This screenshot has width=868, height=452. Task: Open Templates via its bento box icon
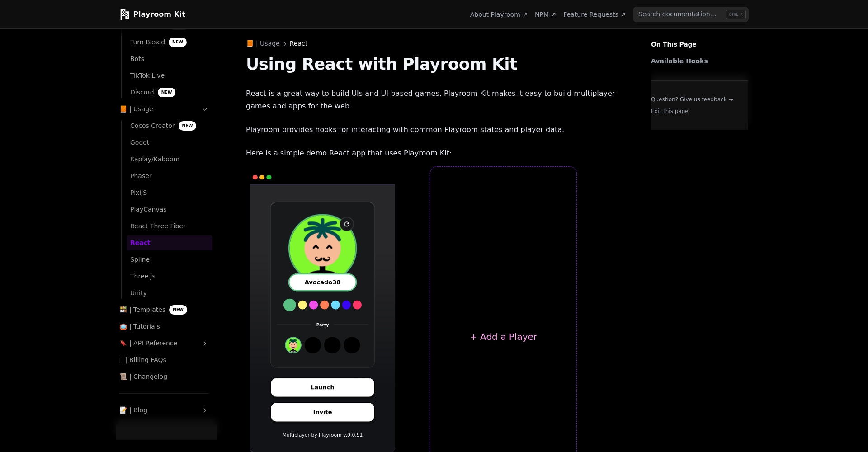(x=123, y=310)
